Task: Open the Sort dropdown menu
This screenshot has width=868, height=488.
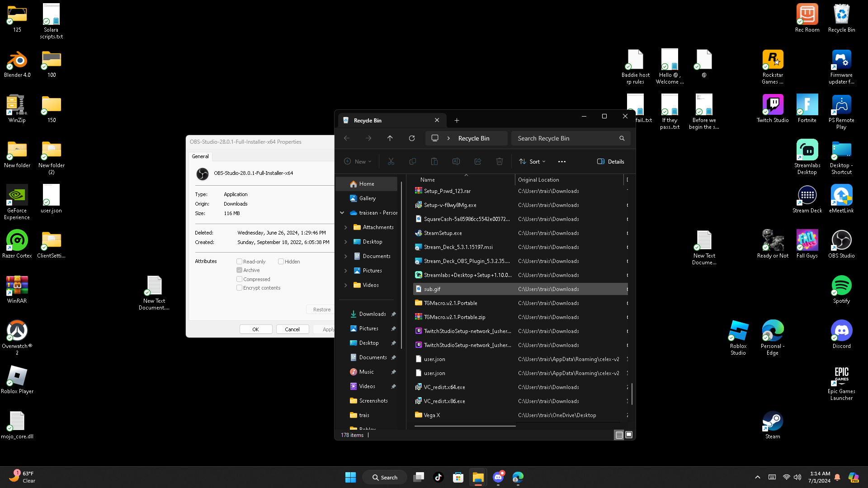Action: [532, 161]
